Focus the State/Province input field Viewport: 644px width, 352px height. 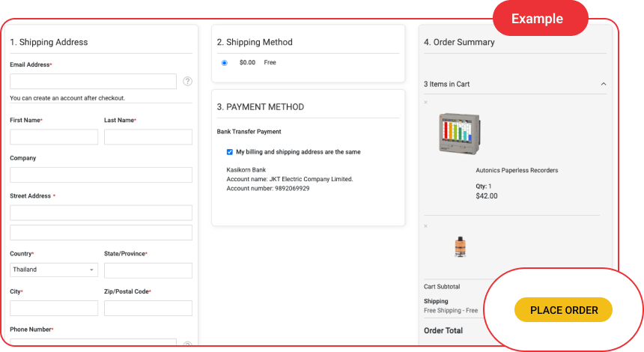(148, 270)
